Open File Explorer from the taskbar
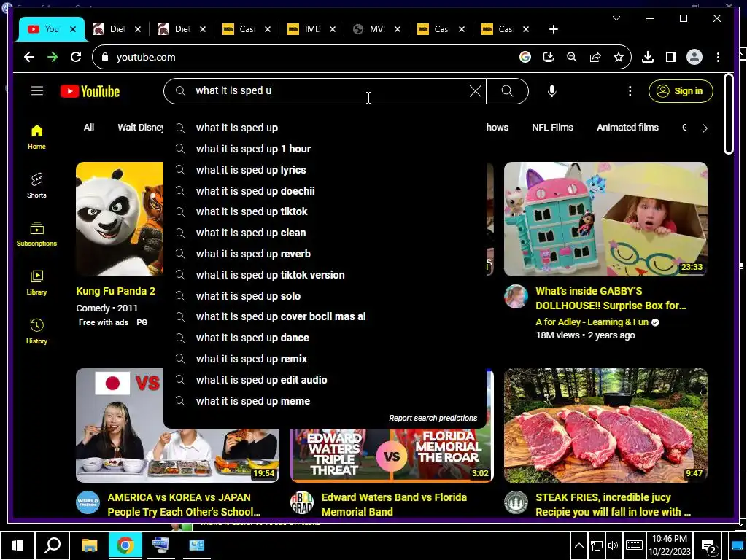 (89, 545)
